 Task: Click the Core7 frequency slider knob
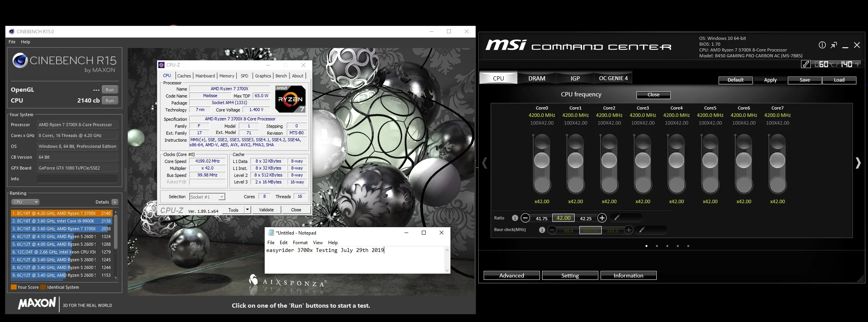pyautogui.click(x=777, y=160)
